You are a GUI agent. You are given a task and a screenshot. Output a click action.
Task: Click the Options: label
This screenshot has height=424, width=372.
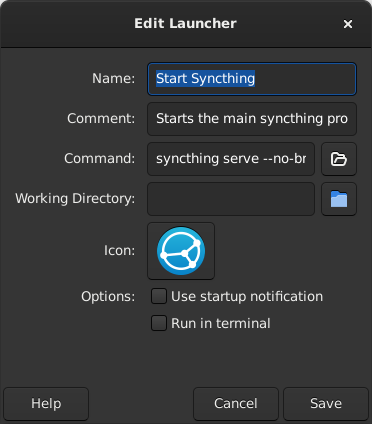coord(108,296)
